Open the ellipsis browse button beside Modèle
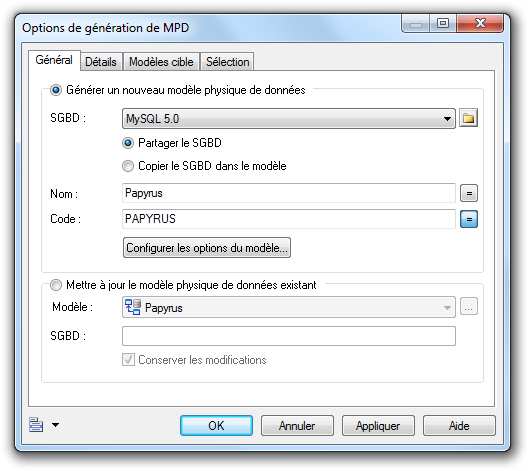Screen dimensions: 528x471 point(469,307)
